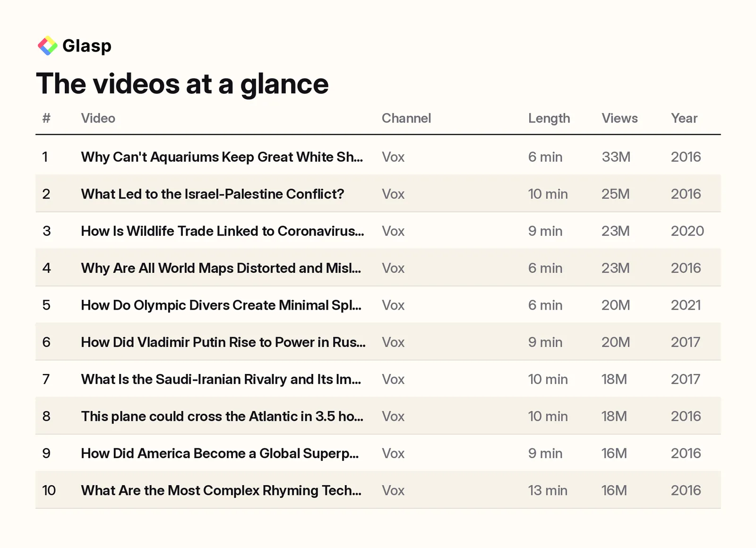Click the 'The videos at a glance' heading

[x=182, y=84]
